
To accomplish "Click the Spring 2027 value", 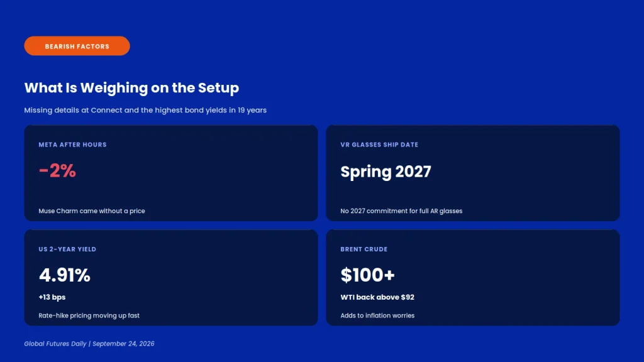I will pos(386,172).
